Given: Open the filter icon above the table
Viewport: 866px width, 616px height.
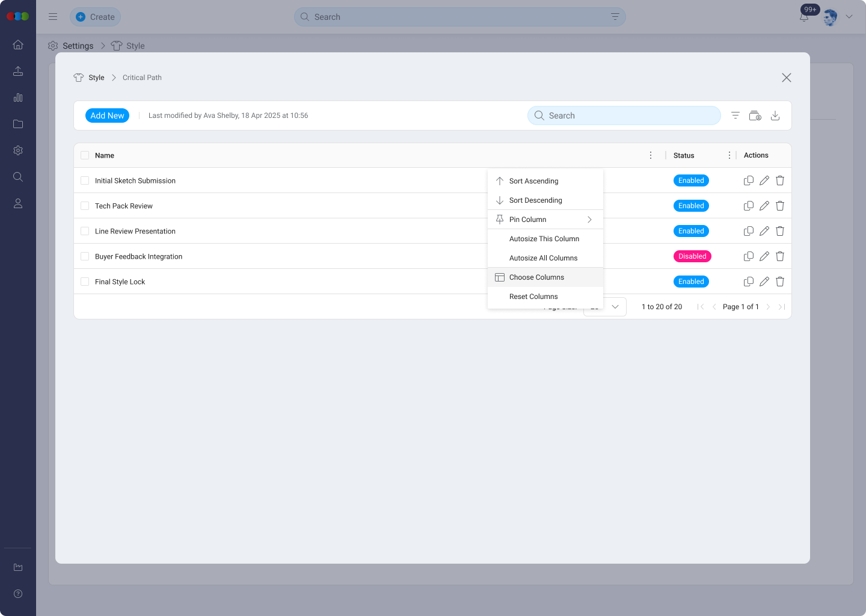Looking at the screenshot, I should [735, 115].
